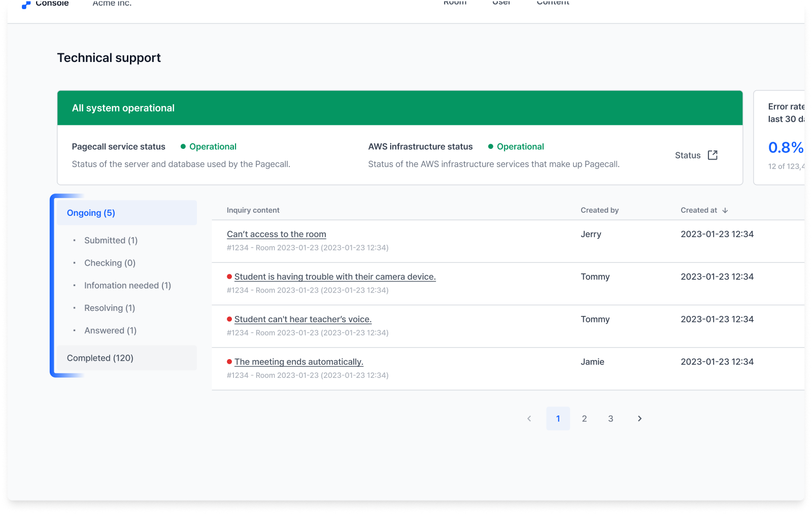This screenshot has height=514, width=812.
Task: Click the Acme inc. organization name
Action: click(x=112, y=4)
